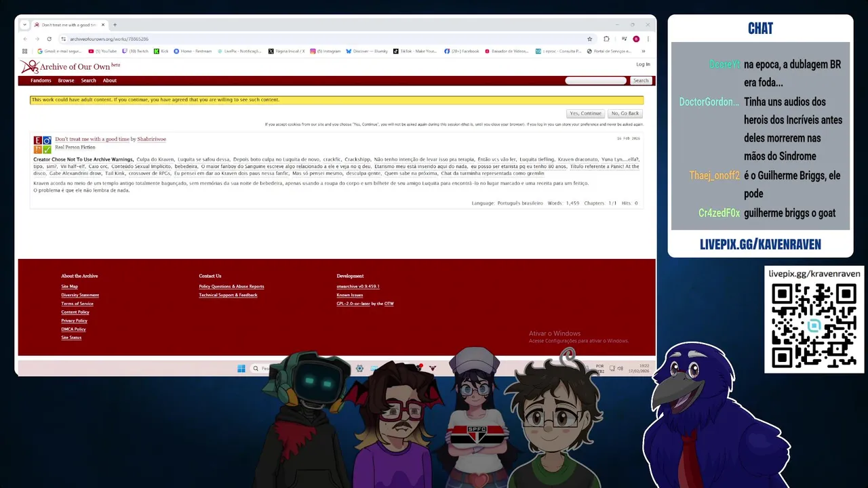868x488 pixels.
Task: Open the Site Map footer link
Action: (x=69, y=287)
